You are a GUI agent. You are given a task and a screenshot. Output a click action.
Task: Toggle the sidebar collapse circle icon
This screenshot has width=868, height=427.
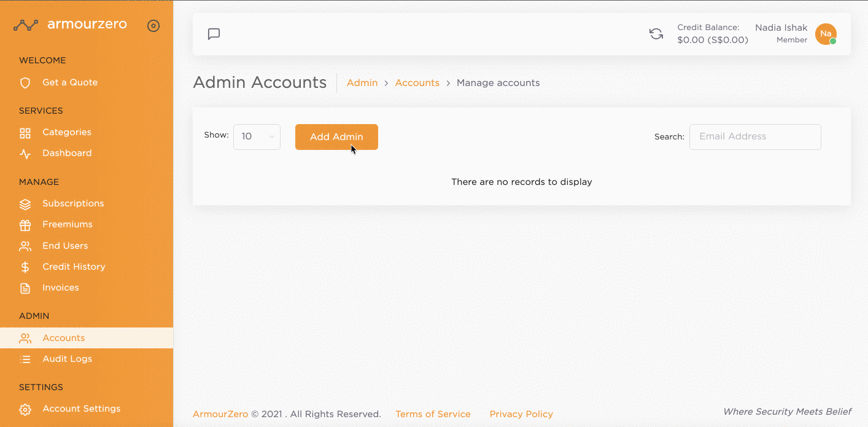[153, 26]
